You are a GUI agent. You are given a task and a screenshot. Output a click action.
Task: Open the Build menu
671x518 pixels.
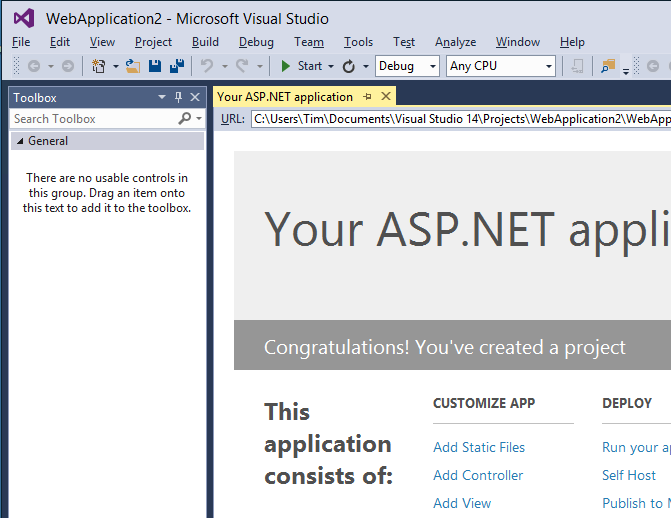click(x=205, y=42)
